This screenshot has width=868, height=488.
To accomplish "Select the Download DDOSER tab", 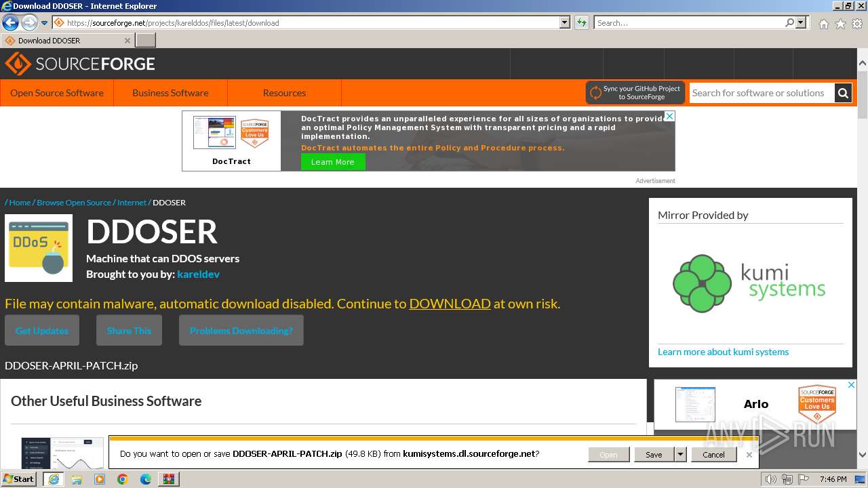I will (68, 40).
